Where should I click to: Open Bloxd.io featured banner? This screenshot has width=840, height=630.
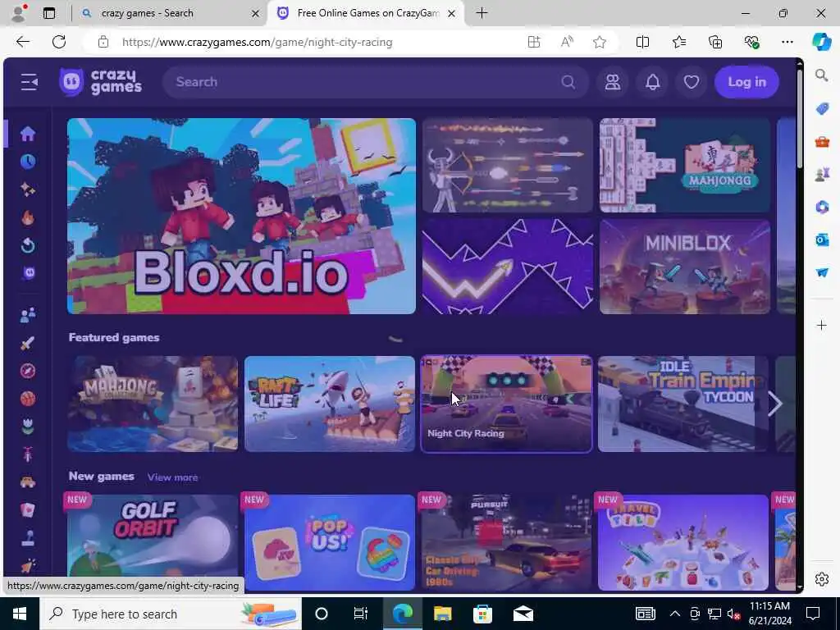click(241, 216)
